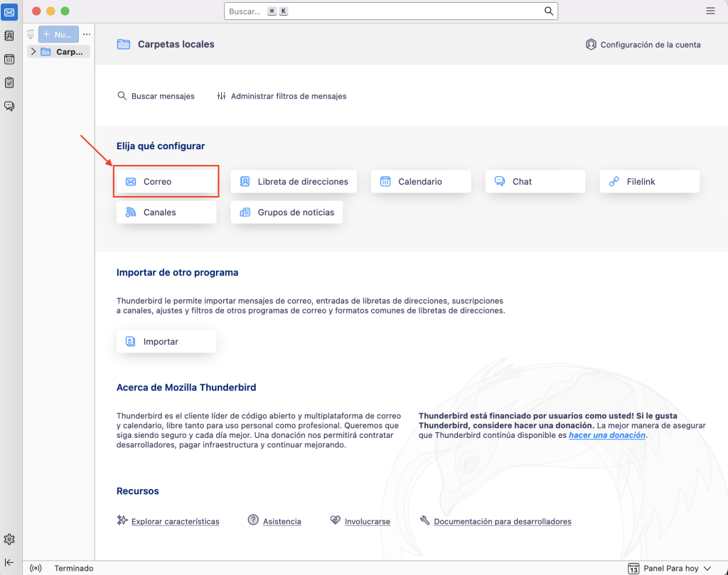Open the application hamburger menu
This screenshot has height=575, width=728.
pyautogui.click(x=710, y=11)
